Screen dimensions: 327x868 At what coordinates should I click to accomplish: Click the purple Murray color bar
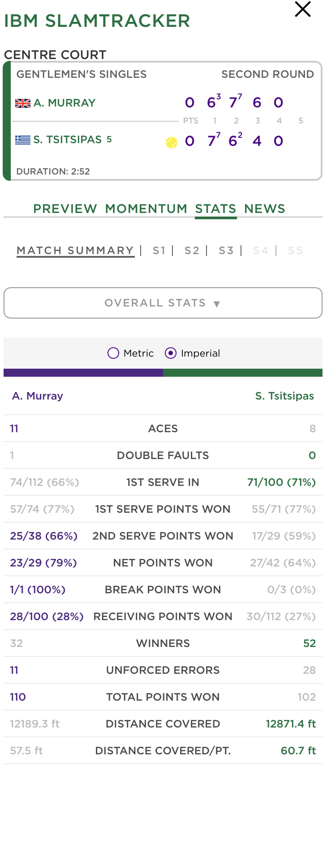(83, 373)
